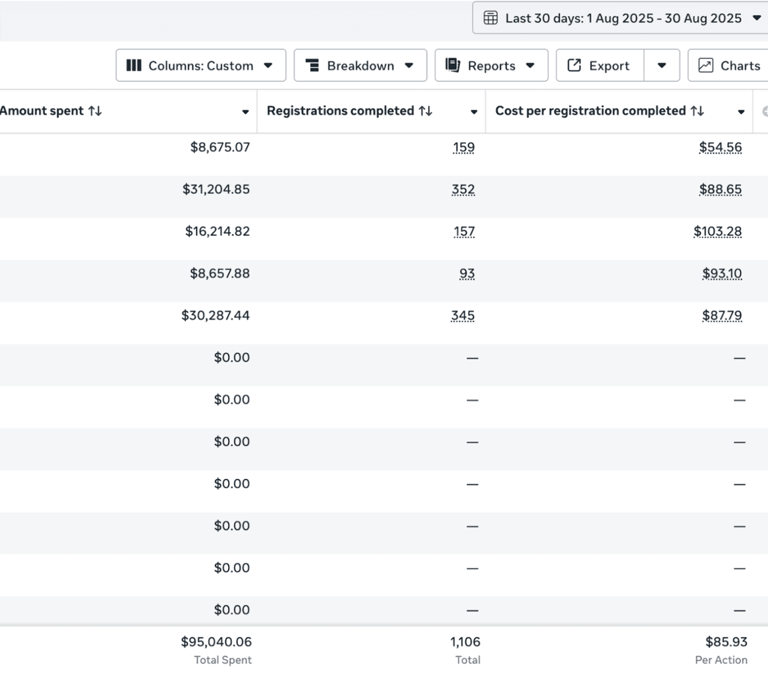Open Registrations completed column options caret
Viewport: 768px width, 673px height.
click(x=474, y=112)
